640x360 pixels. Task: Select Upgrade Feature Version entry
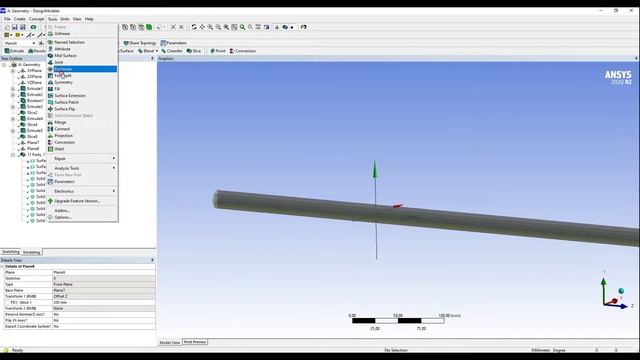(82, 201)
